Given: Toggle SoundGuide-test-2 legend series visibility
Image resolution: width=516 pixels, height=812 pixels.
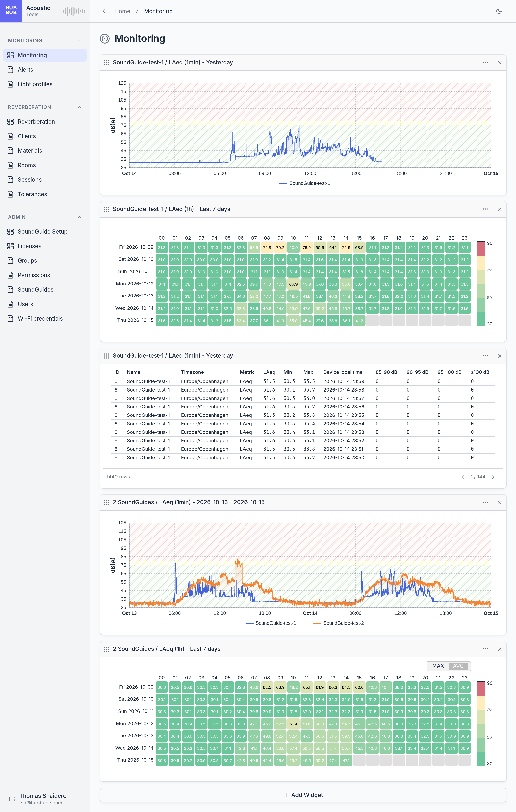Looking at the screenshot, I should pyautogui.click(x=338, y=623).
